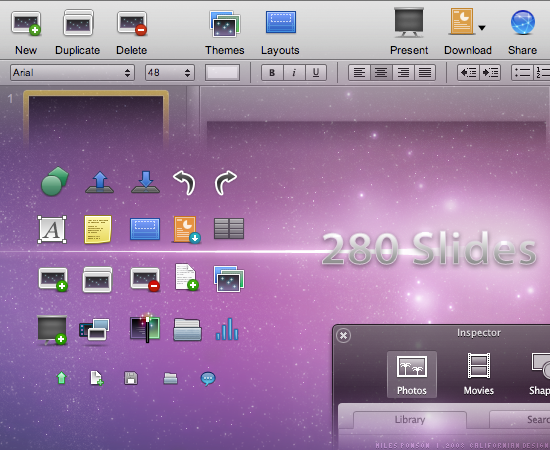Align text center

(x=381, y=73)
